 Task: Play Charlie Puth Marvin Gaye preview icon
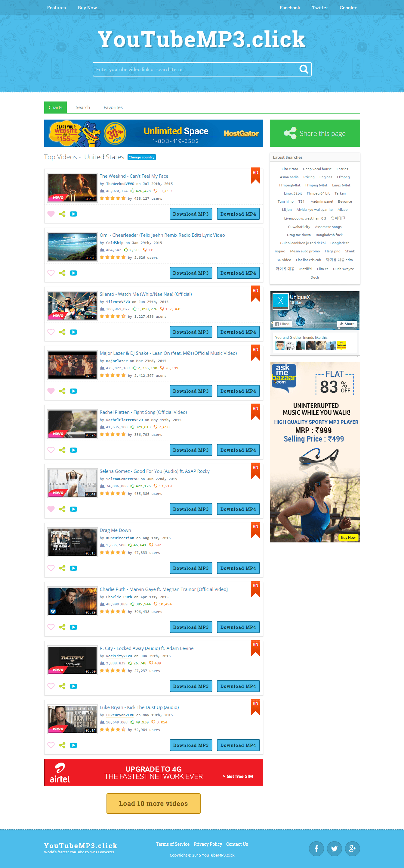73,627
